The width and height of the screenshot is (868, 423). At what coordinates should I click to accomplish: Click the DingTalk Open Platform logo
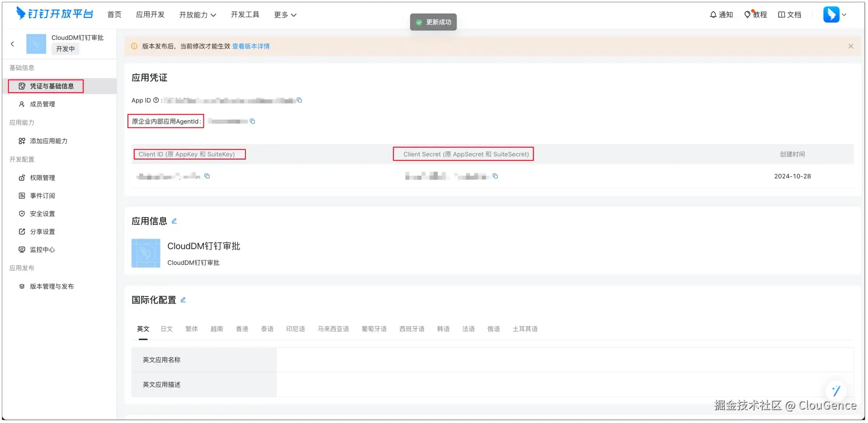(55, 14)
